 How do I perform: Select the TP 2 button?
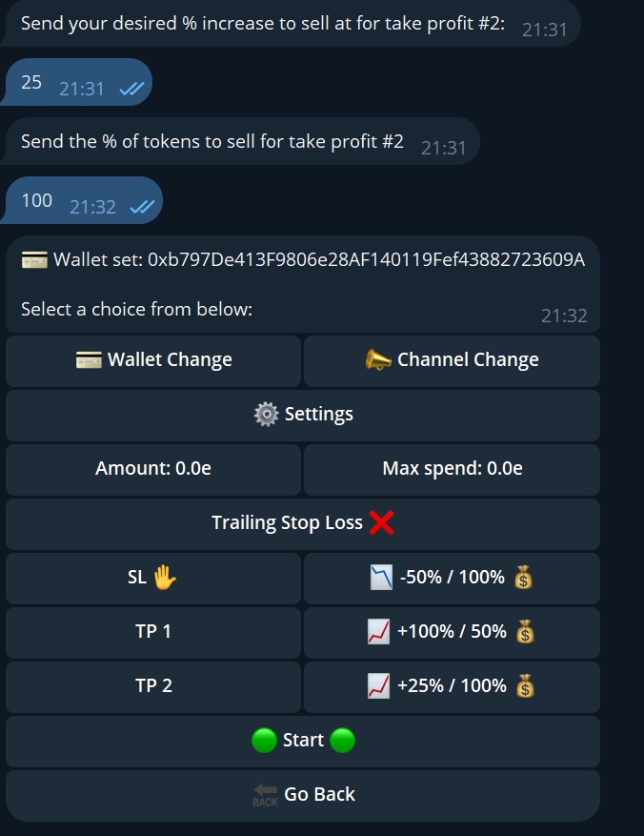click(153, 686)
